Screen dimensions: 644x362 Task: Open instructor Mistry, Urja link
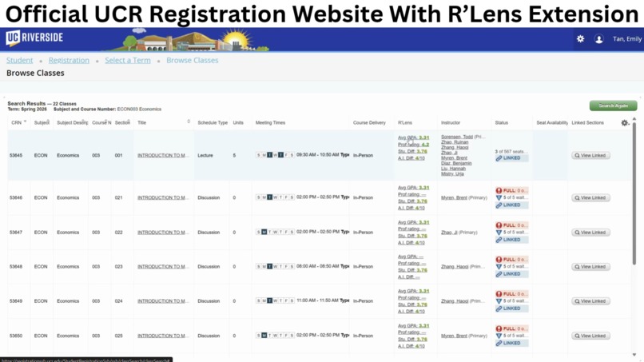[452, 174]
